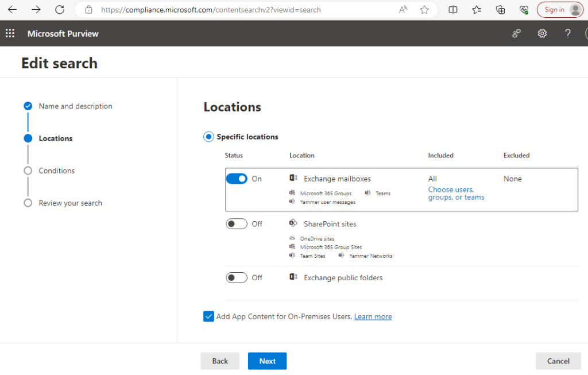Image resolution: width=588 pixels, height=375 pixels.
Task: Click the Exchange public folders icon
Action: point(293,277)
